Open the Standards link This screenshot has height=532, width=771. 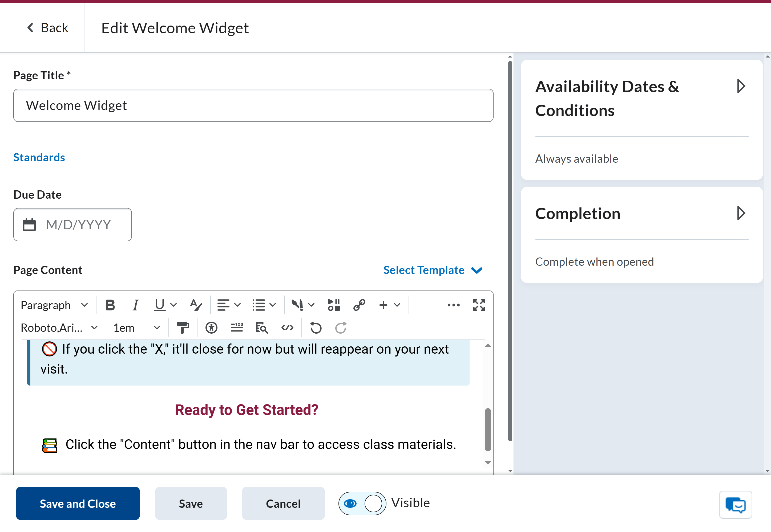(x=39, y=157)
